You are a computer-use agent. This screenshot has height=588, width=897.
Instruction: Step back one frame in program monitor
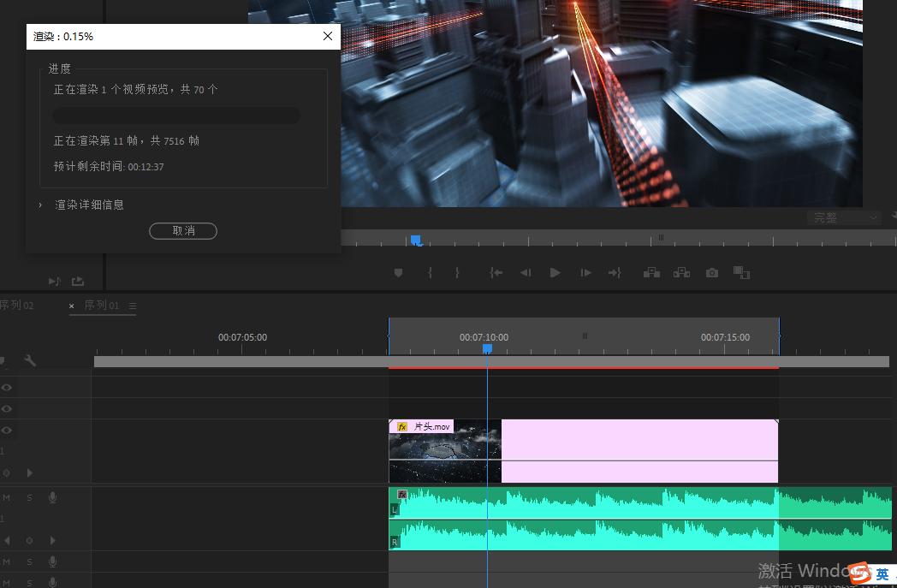pos(526,273)
